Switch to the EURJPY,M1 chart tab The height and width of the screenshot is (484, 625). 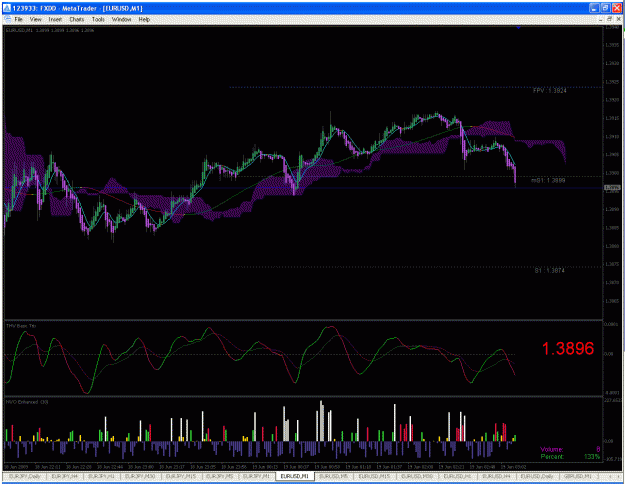[x=256, y=476]
